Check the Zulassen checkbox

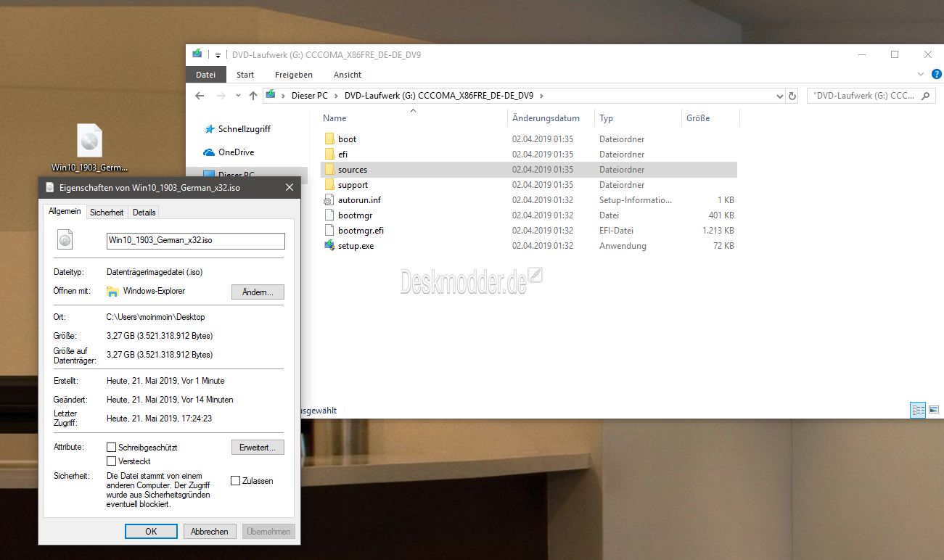pos(235,480)
